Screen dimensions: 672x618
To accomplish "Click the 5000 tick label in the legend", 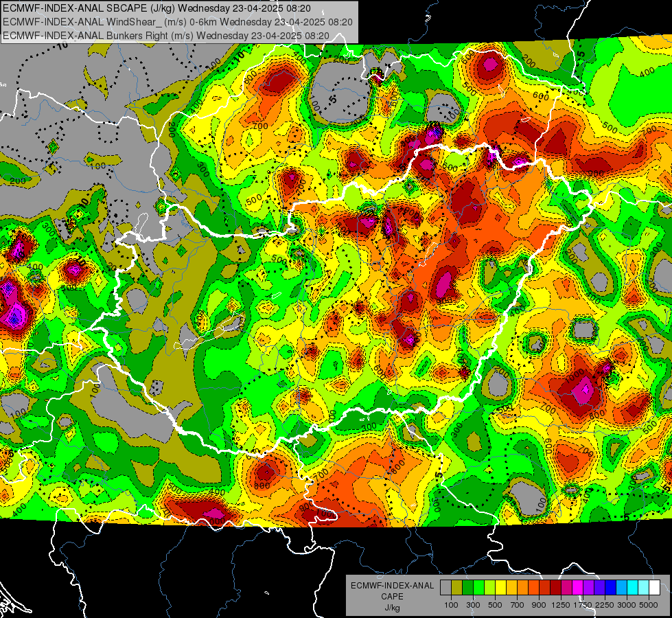I will (x=649, y=605).
